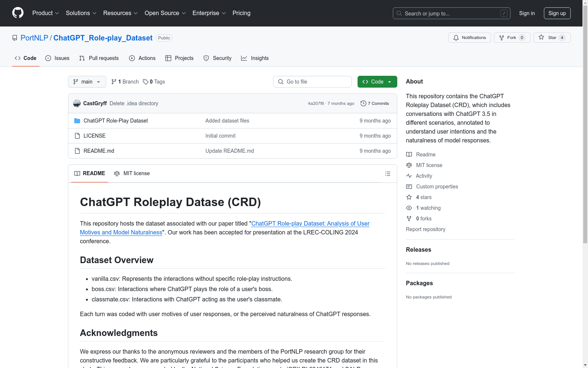Click the branch icon beside 1 Branch
The width and height of the screenshot is (588, 368).
click(x=114, y=82)
